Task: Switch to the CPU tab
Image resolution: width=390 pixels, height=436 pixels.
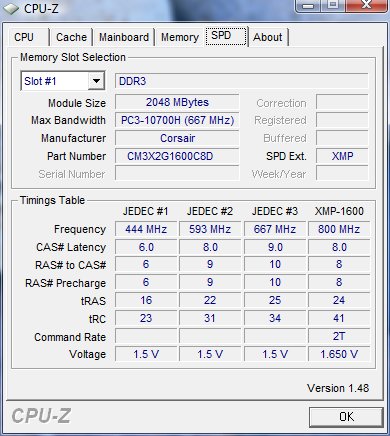Action: point(29,37)
